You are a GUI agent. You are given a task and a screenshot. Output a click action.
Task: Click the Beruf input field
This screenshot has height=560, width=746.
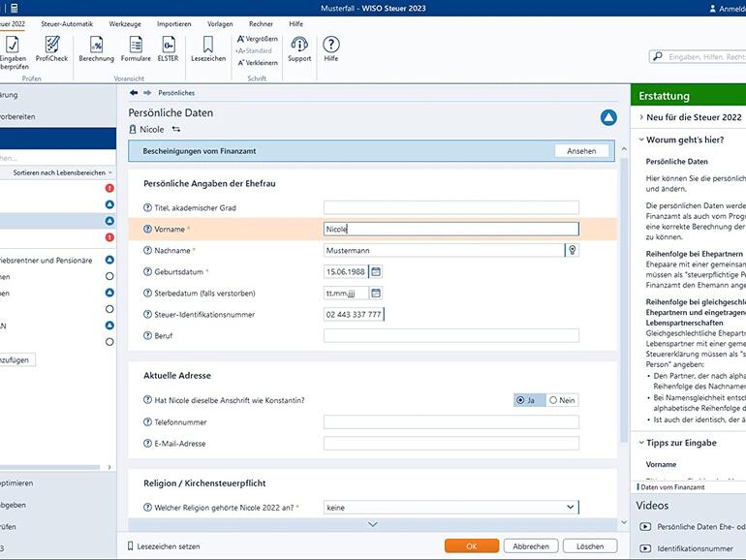(x=451, y=336)
